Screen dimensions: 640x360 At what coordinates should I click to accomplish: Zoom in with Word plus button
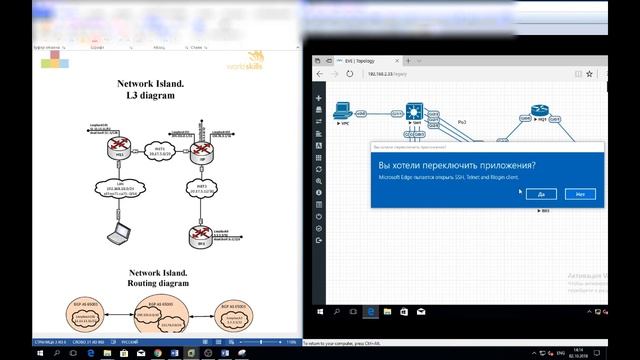pos(280,342)
